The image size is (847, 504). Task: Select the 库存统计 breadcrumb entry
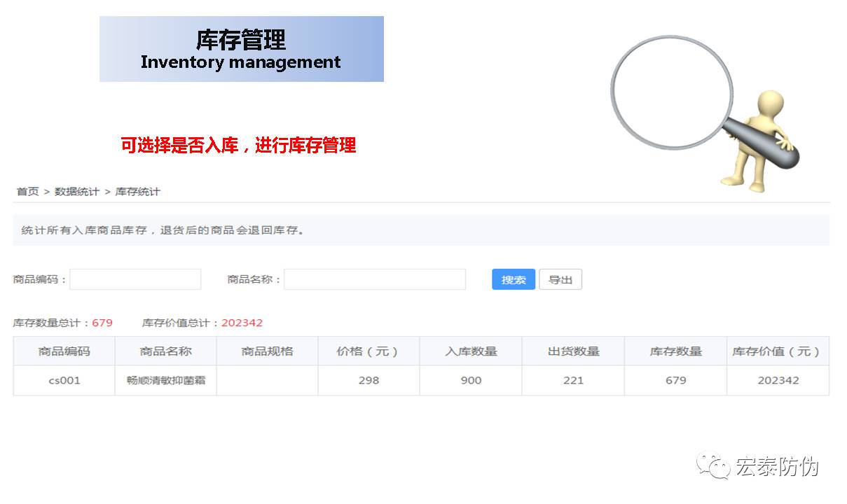137,191
